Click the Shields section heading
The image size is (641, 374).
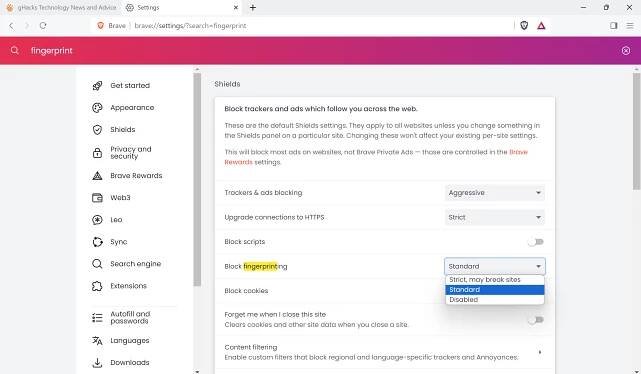(x=227, y=84)
